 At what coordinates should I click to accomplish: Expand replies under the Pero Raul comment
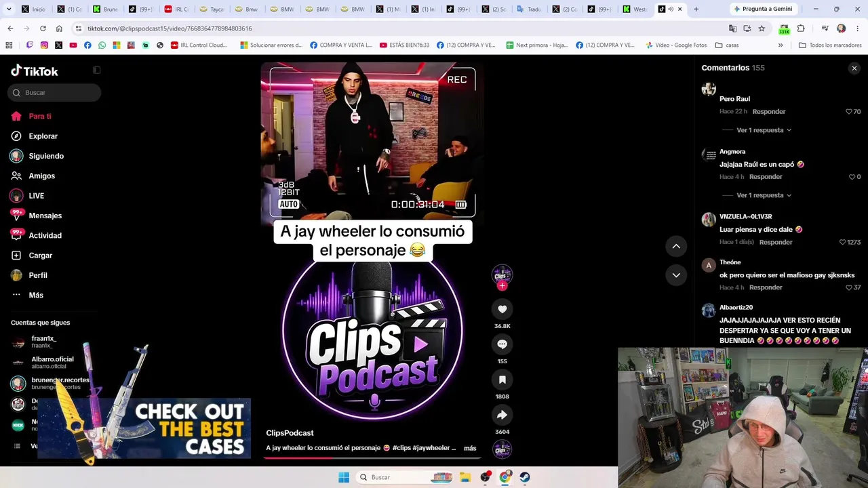coord(764,130)
